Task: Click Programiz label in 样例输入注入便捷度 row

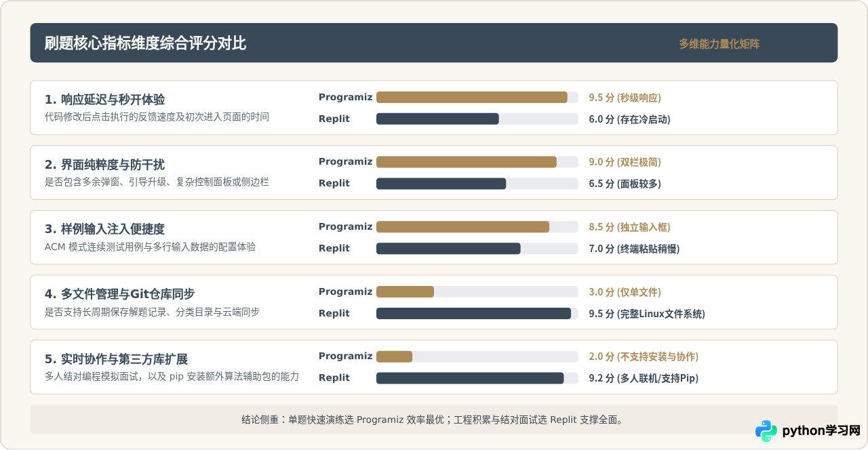Action: click(x=346, y=227)
